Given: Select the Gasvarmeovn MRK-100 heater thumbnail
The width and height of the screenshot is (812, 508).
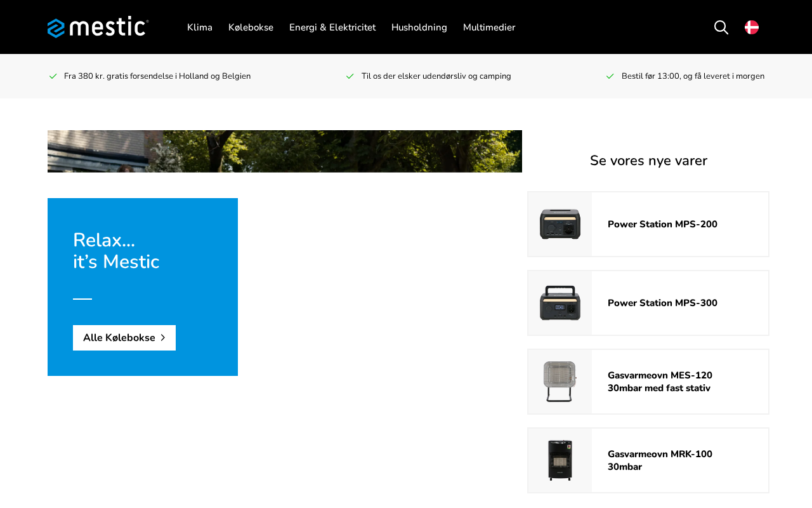Looking at the screenshot, I should pos(560,460).
